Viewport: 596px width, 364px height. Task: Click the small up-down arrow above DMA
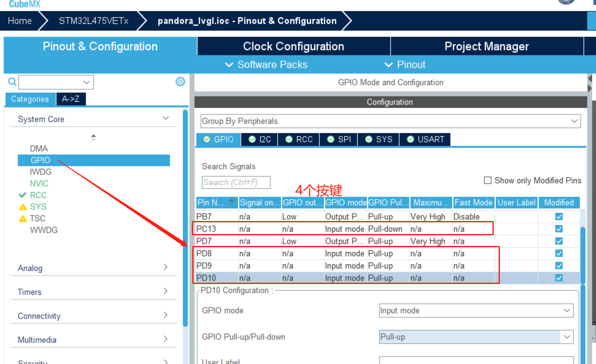click(93, 137)
